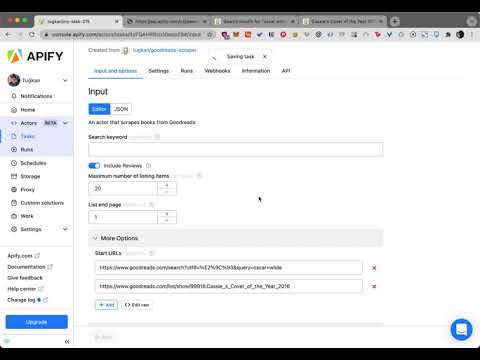Show List end page help icon
480x360 pixels.
(151, 204)
